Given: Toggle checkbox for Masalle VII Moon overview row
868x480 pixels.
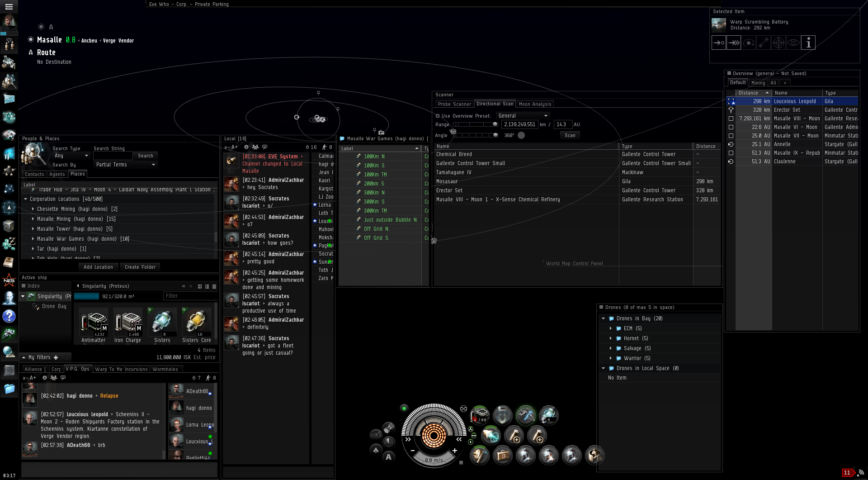Looking at the screenshot, I should coord(731,136).
